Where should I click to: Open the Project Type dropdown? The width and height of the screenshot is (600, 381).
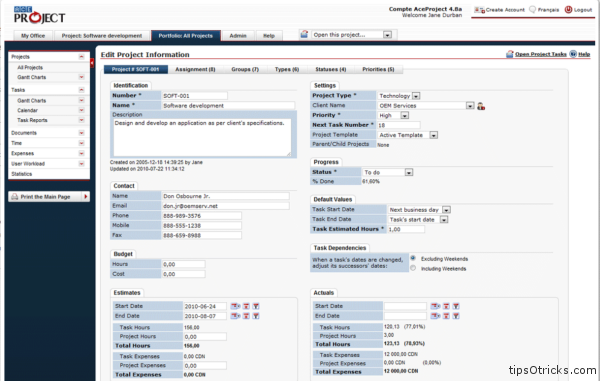point(416,96)
